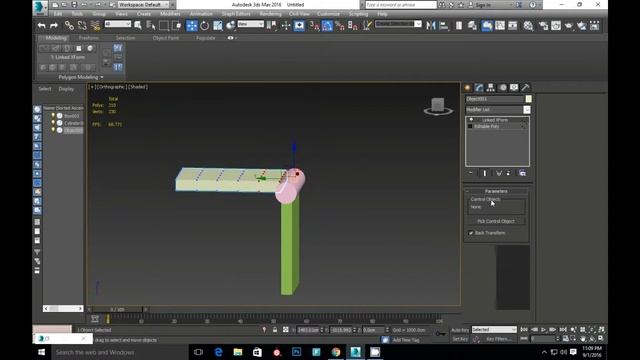This screenshot has height=360, width=640.
Task: Choose the Rectangular Selection Region tool
Action: (164, 26)
